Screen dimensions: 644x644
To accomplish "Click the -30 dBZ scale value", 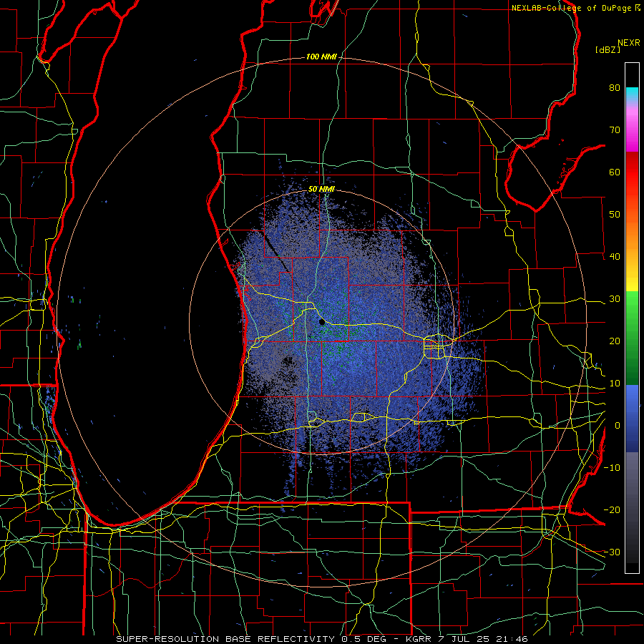I will [612, 552].
